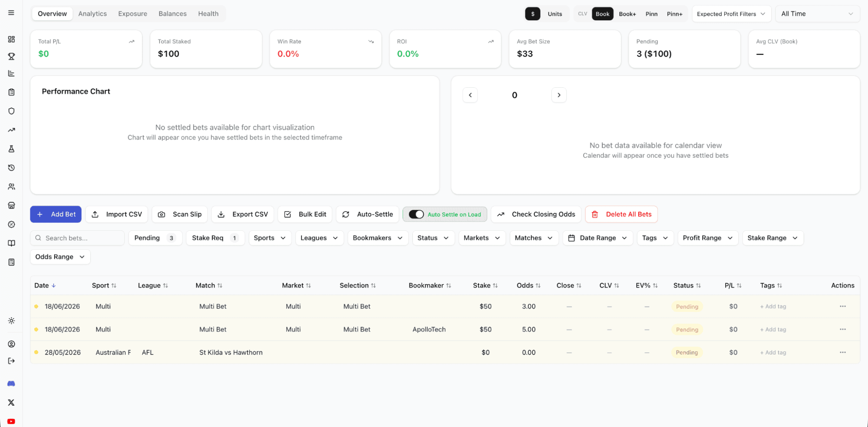Select Pinn+ CLV mode

pos(674,14)
